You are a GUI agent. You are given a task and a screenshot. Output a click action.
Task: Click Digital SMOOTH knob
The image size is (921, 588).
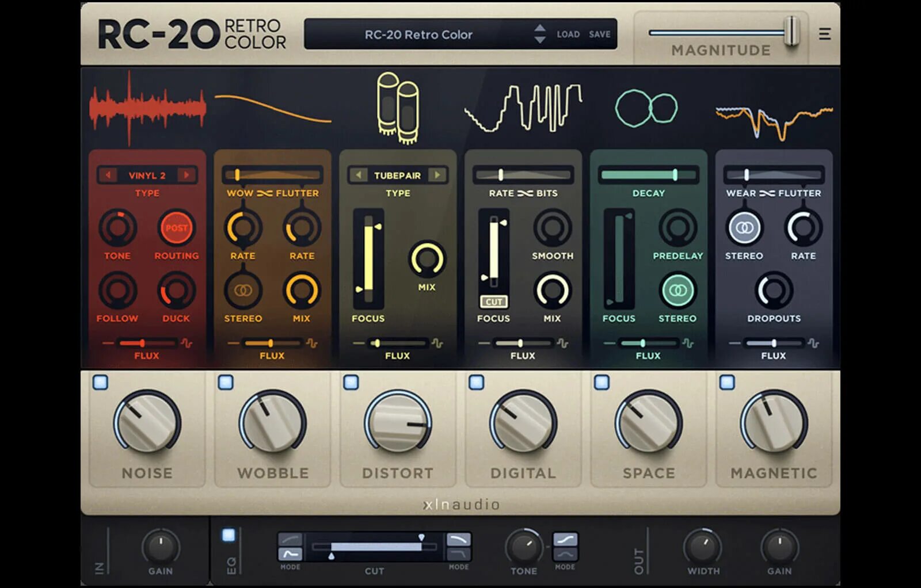pos(552,228)
